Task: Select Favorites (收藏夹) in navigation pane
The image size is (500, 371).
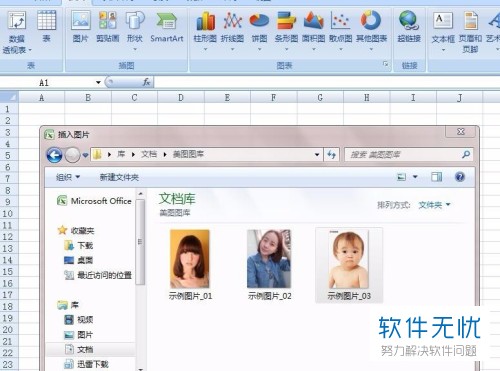Action: click(76, 230)
